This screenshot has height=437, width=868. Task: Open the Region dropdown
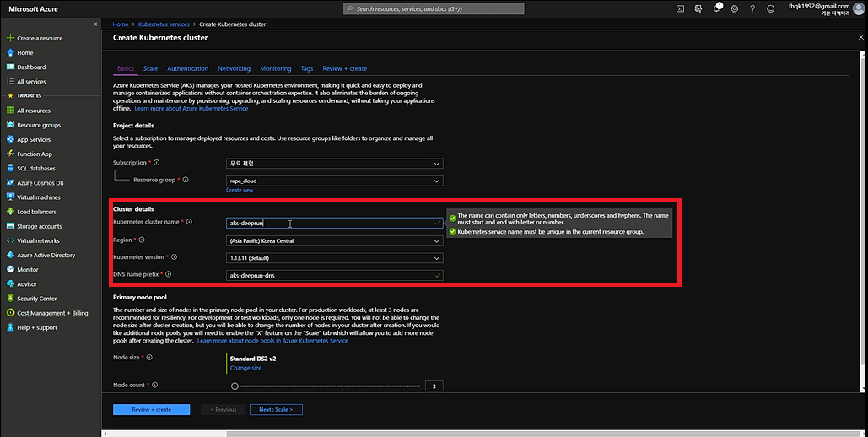[x=334, y=241]
